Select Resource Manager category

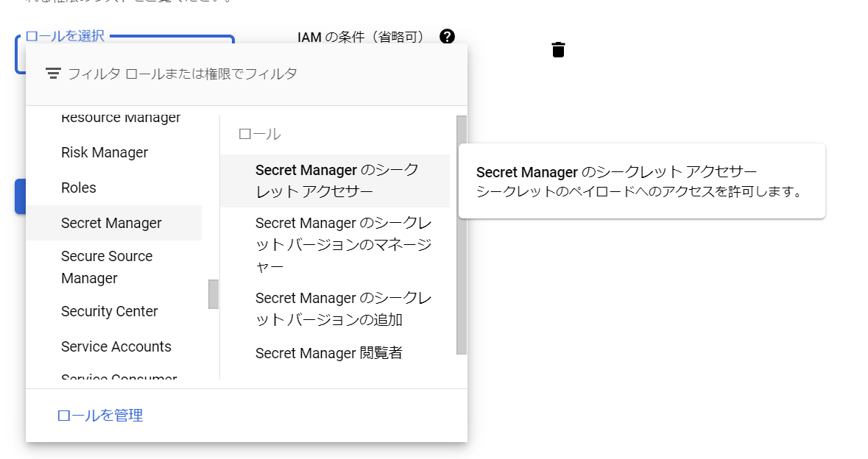click(121, 117)
